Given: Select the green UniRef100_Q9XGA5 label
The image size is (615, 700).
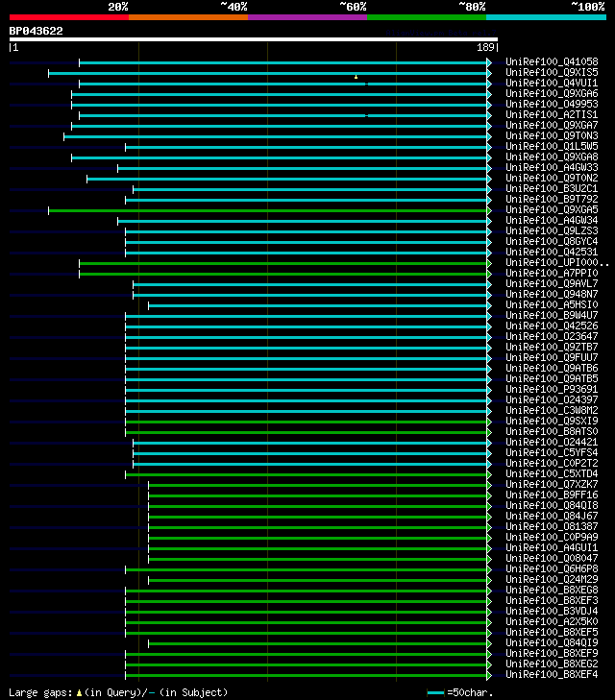Looking at the screenshot, I should tap(552, 210).
